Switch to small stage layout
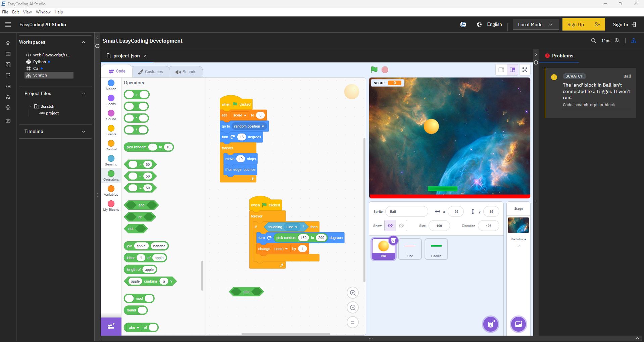 click(501, 70)
